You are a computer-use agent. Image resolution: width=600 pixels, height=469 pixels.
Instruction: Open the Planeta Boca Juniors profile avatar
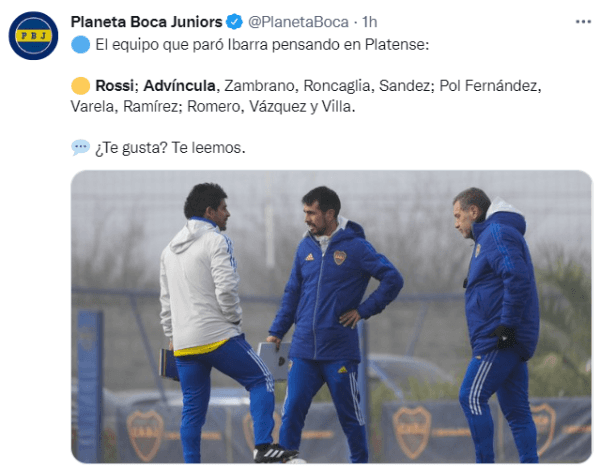(33, 36)
